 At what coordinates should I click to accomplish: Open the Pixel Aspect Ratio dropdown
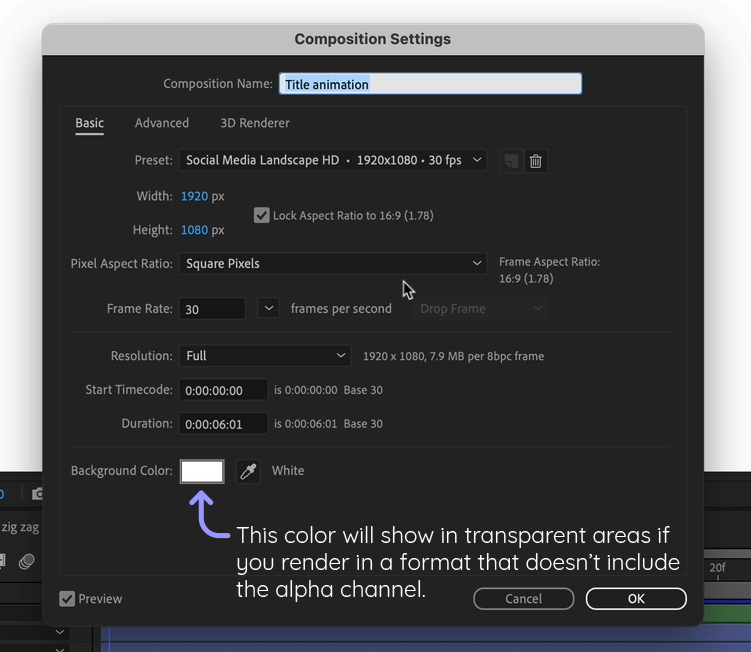[x=333, y=264]
